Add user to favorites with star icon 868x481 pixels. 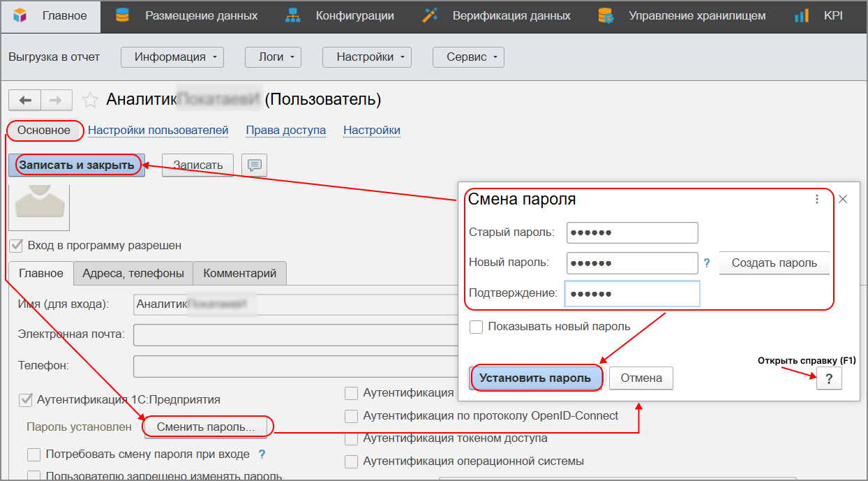[x=90, y=101]
